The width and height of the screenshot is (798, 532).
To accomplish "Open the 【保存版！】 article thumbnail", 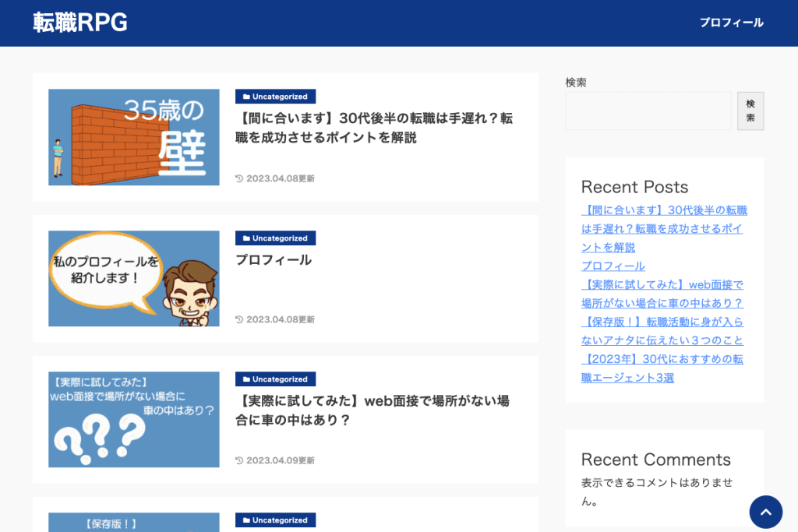I will click(x=134, y=523).
